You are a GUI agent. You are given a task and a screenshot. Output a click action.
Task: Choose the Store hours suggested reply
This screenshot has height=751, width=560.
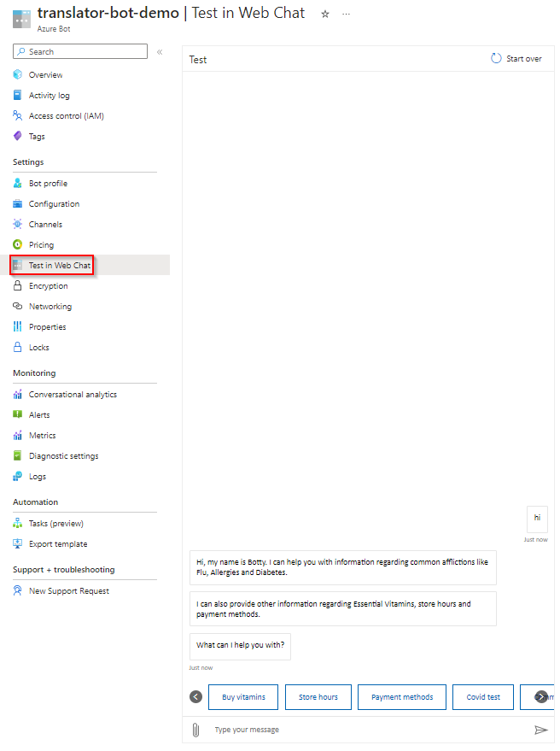pos(318,697)
